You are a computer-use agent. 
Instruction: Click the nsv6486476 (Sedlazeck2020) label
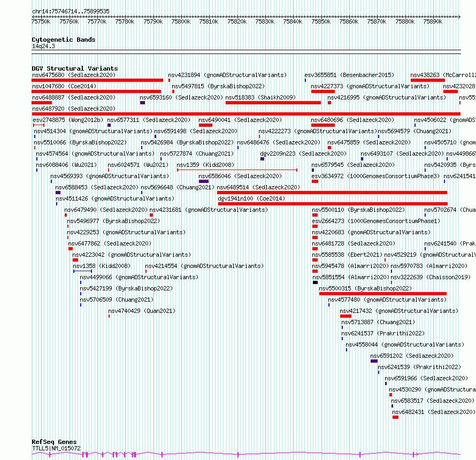pyautogui.click(x=279, y=142)
